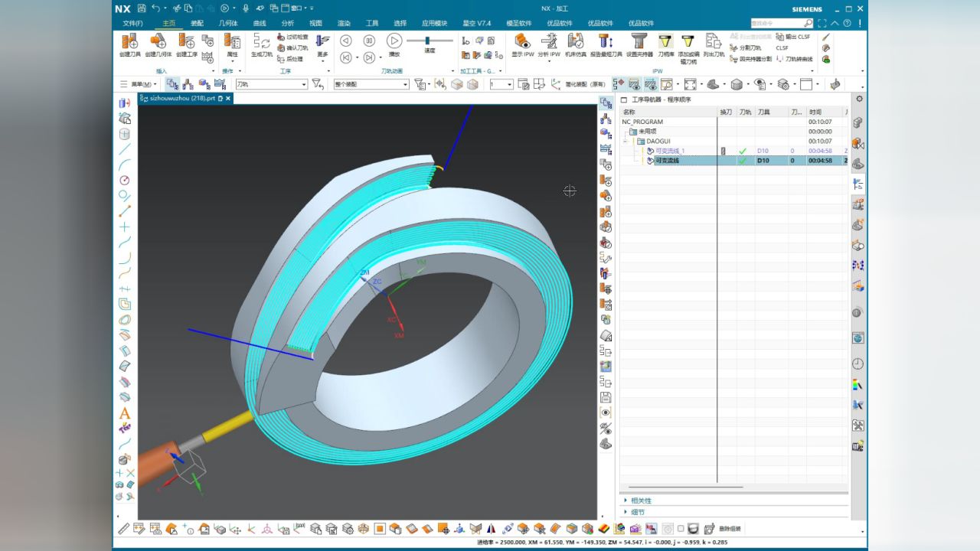Click the 设置夹持器 holder icon
The width and height of the screenshot is (980, 551).
[x=639, y=44]
